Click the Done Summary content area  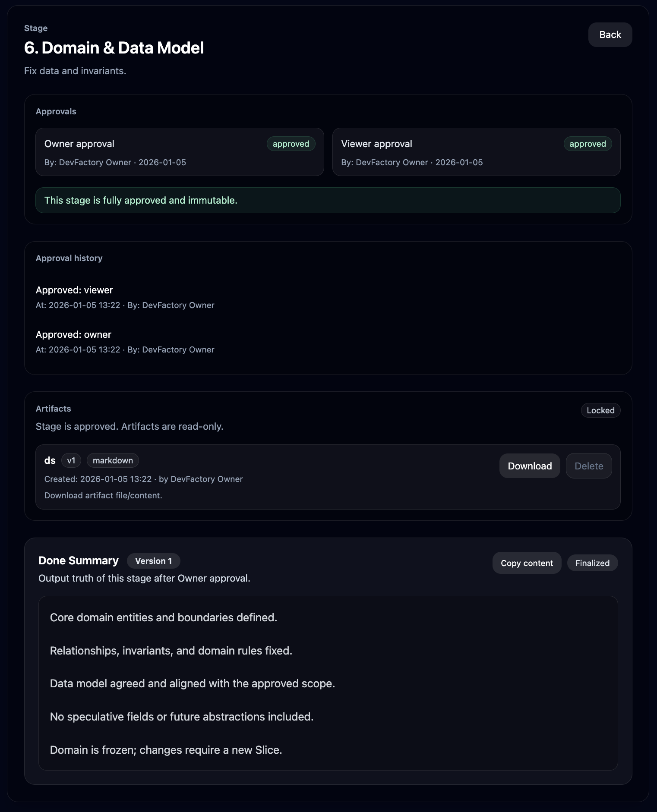click(x=328, y=683)
